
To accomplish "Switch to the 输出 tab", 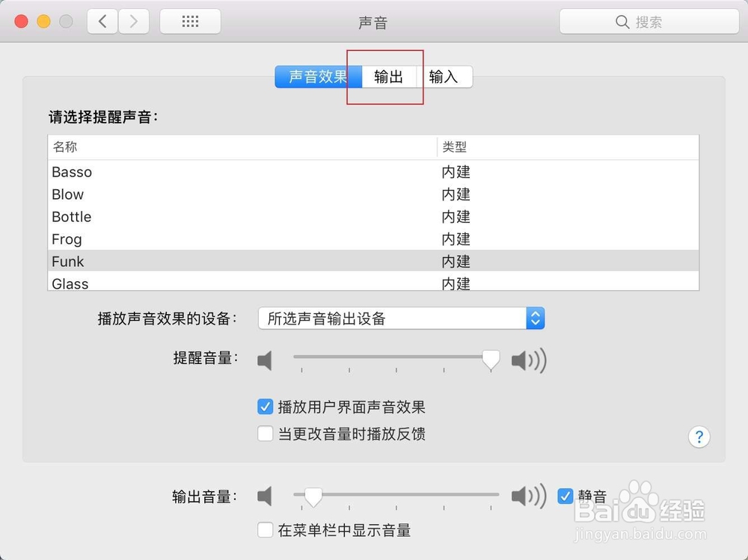I will click(x=387, y=76).
